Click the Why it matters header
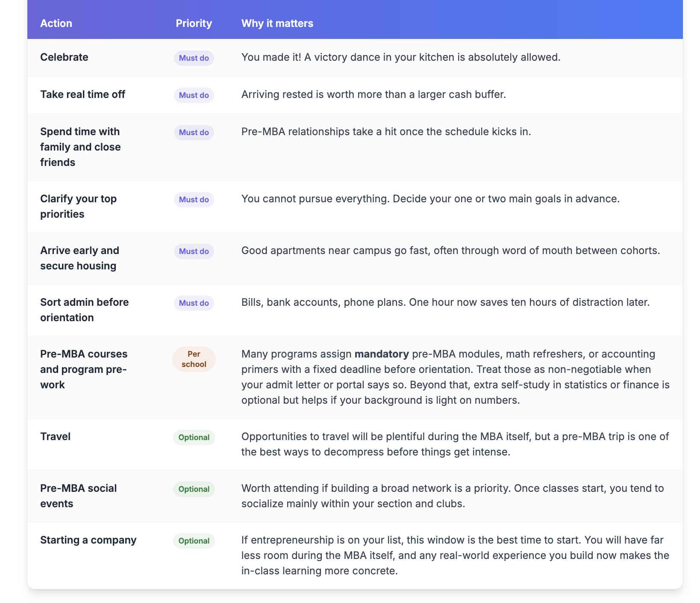Image resolution: width=700 pixels, height=603 pixels. pos(277,23)
